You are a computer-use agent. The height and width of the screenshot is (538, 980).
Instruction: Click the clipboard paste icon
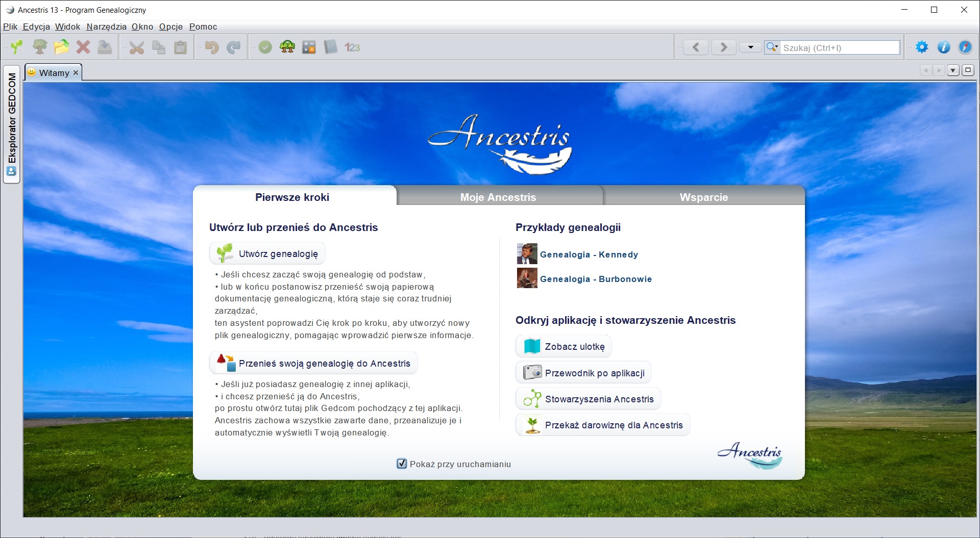[181, 47]
